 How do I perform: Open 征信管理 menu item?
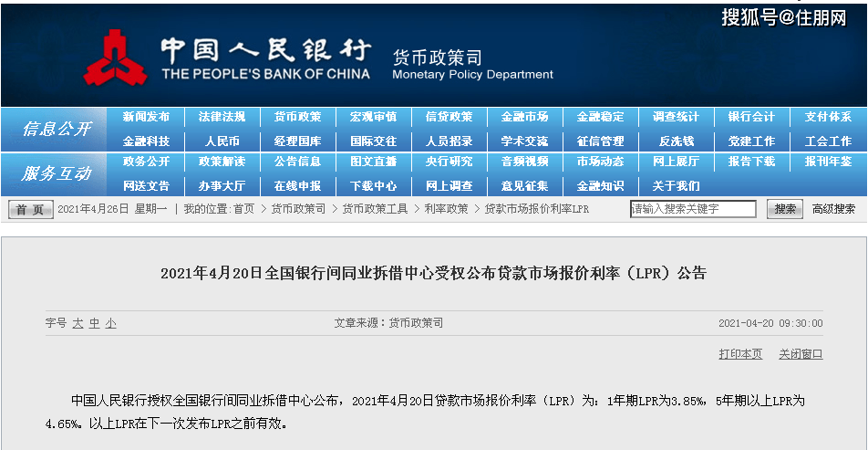click(x=601, y=141)
